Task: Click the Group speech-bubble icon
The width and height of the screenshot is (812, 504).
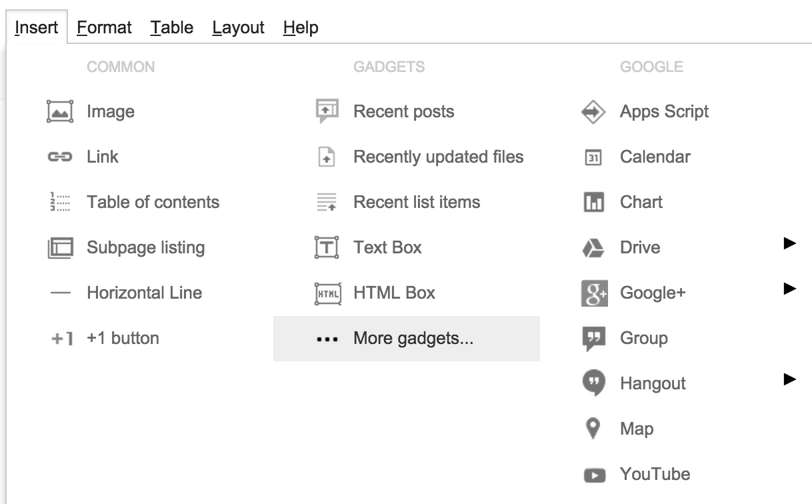Action: point(593,339)
